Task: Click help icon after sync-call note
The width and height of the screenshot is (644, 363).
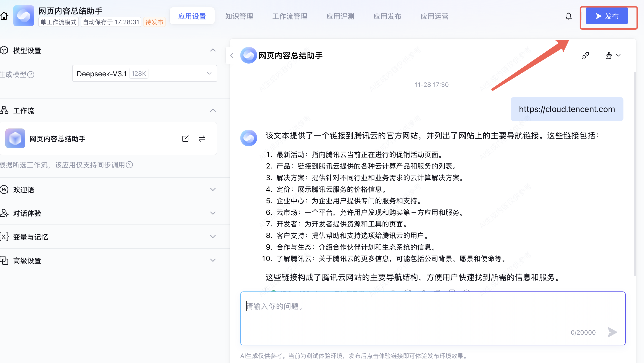Action: point(129,165)
